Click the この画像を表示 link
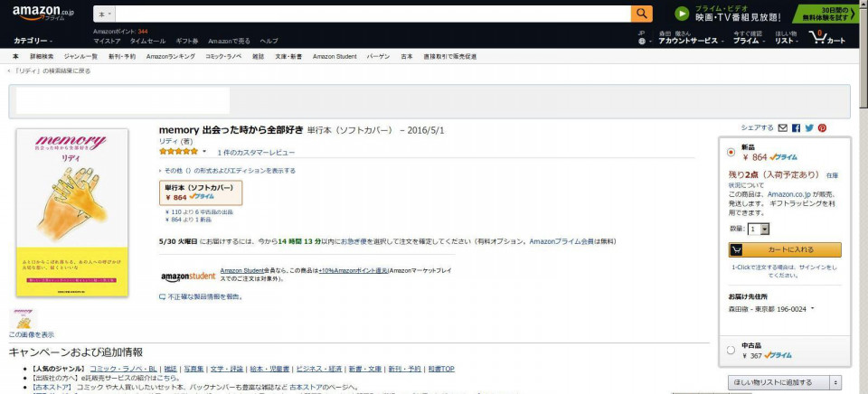 point(32,334)
